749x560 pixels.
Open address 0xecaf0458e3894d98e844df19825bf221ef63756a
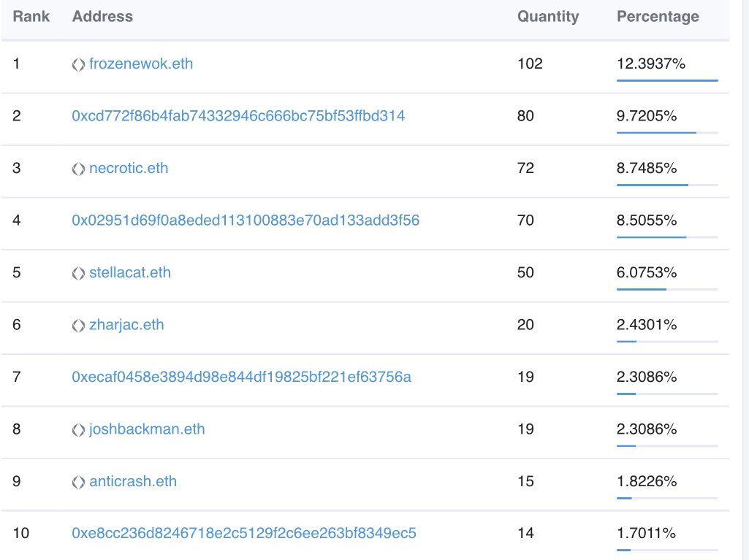tap(241, 377)
